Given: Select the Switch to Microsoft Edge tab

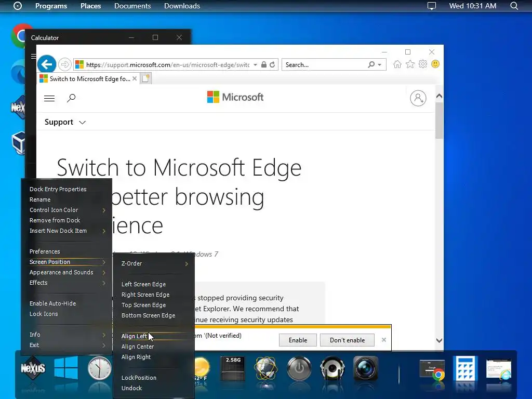Looking at the screenshot, I should (x=88, y=79).
